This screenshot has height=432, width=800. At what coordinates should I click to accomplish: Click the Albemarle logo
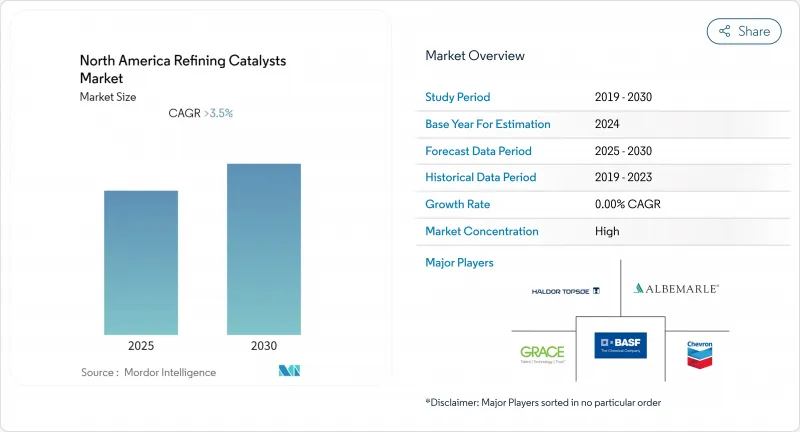[x=676, y=289]
